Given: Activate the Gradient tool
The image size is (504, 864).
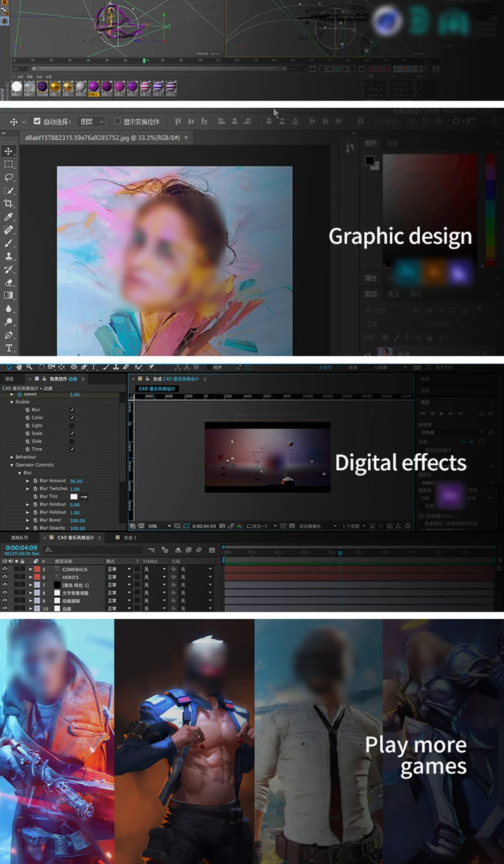Looking at the screenshot, I should (x=9, y=296).
